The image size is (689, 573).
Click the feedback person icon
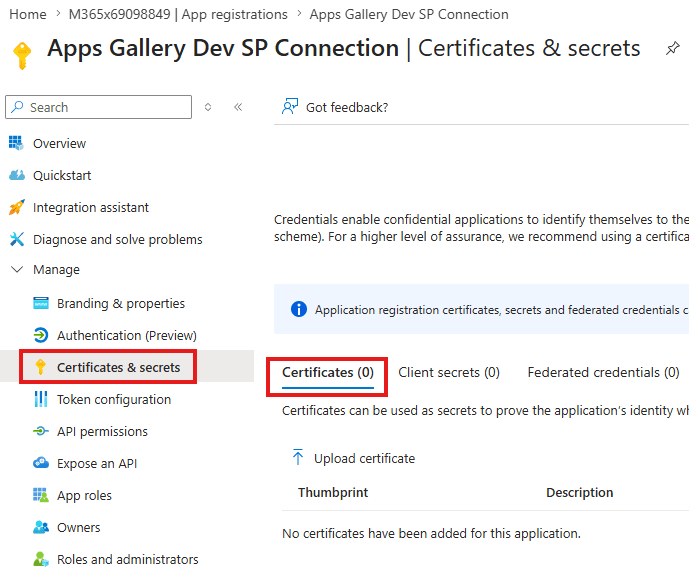pyautogui.click(x=290, y=106)
